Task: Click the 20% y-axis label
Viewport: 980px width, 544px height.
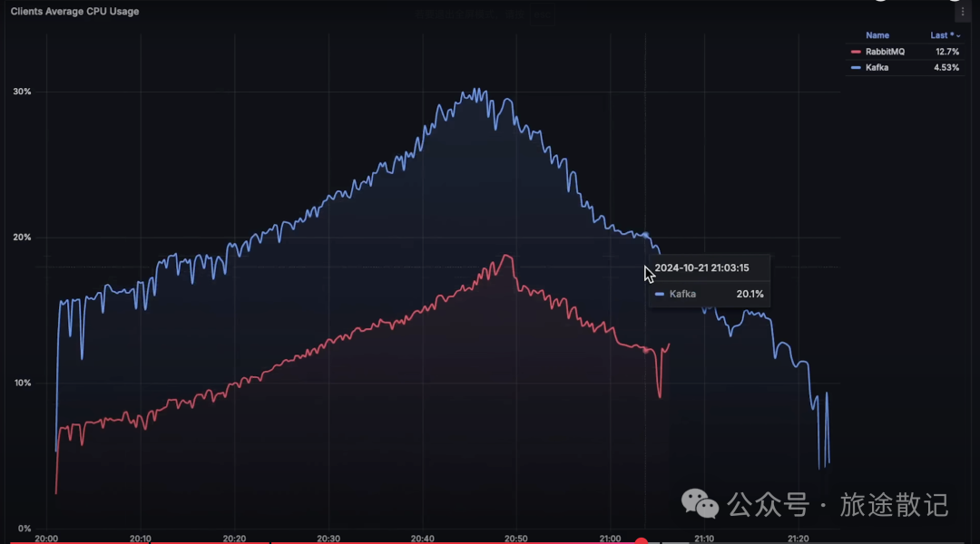Action: click(22, 238)
